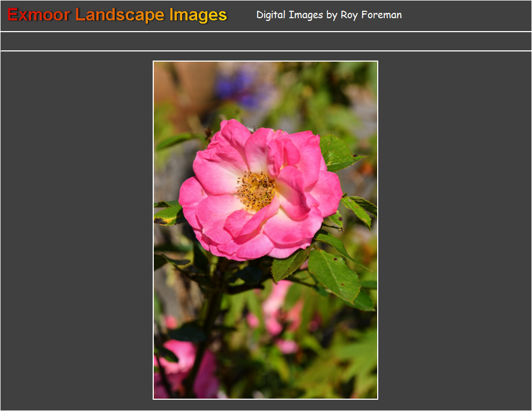Viewport: 532px width, 411px height.
Task: Click the dark rose stem under the flower
Action: (x=212, y=311)
